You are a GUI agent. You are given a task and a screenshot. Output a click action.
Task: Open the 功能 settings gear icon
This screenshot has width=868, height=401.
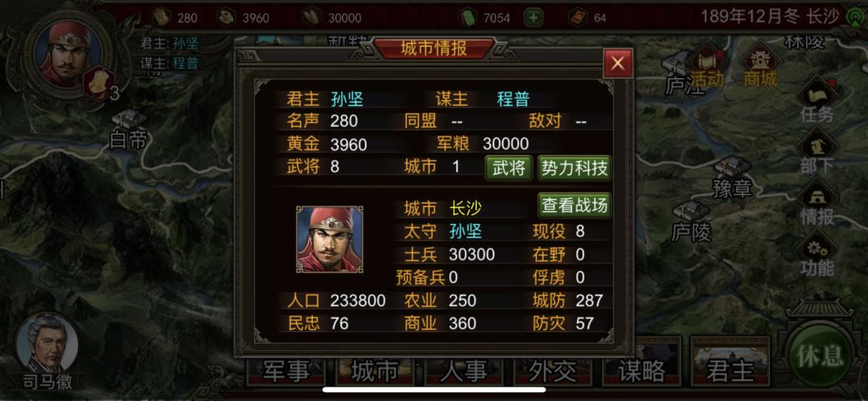pos(817,255)
